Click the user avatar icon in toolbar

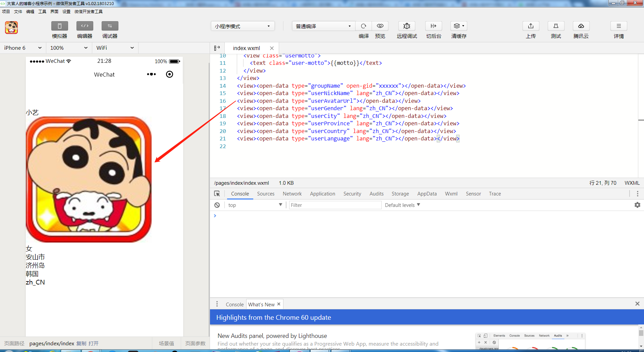[11, 28]
